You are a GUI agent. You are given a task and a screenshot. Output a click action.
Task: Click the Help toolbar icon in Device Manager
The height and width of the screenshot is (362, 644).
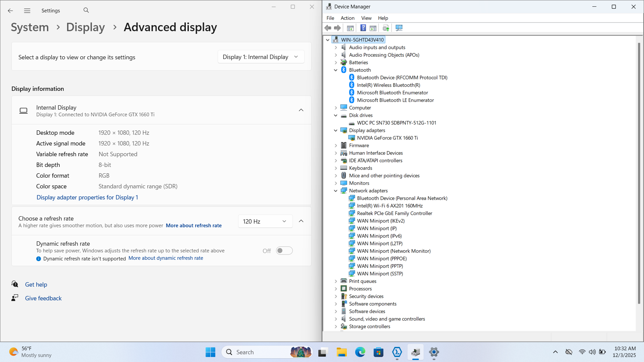(x=363, y=28)
